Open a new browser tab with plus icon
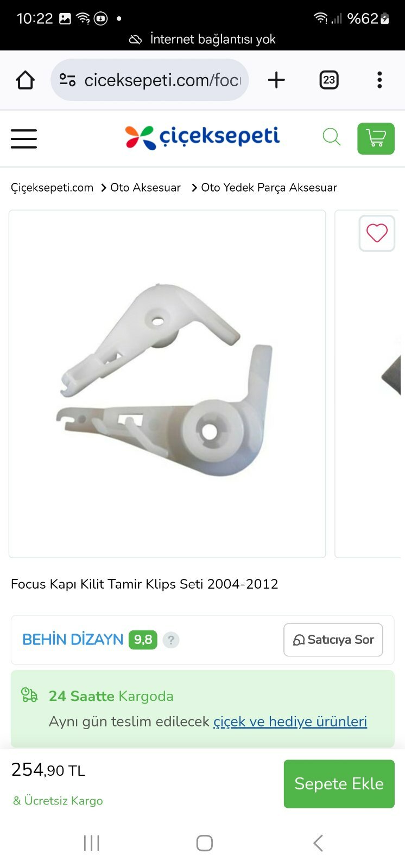Screen dimensions: 405x868 [276, 80]
